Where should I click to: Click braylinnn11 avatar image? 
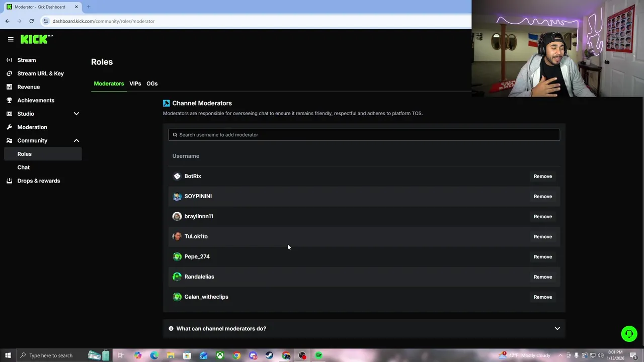(x=177, y=216)
